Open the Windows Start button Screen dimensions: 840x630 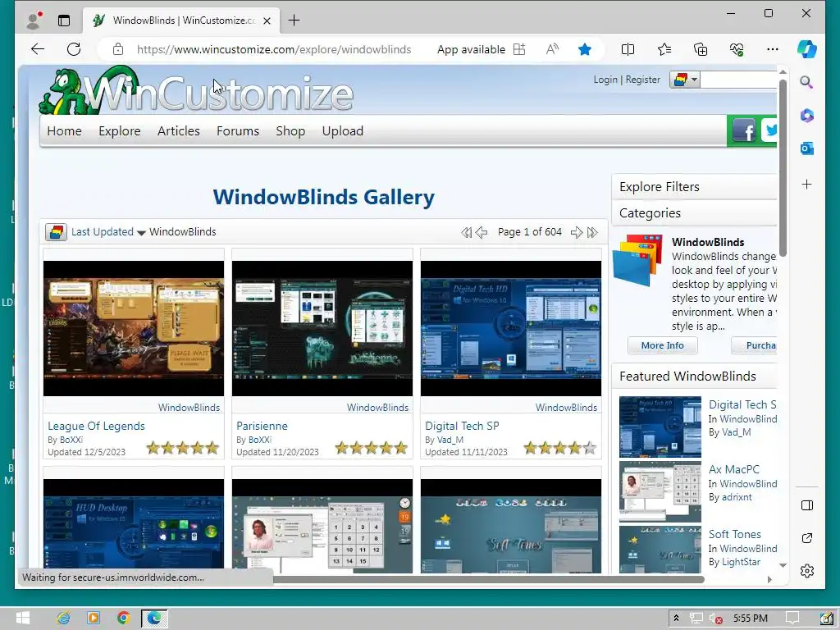[x=22, y=619]
